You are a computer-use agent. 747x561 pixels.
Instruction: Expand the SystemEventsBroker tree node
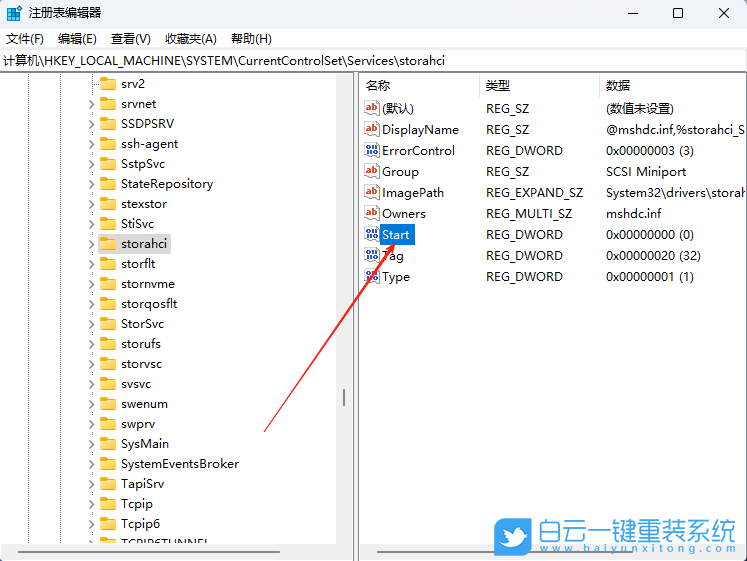tap(91, 464)
